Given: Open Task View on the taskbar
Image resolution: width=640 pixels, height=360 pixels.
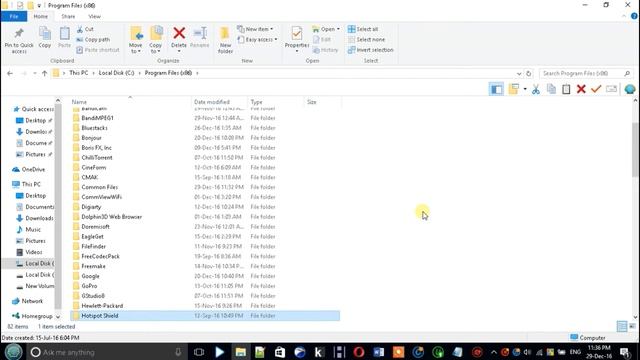Looking at the screenshot, I should pyautogui.click(x=199, y=352).
